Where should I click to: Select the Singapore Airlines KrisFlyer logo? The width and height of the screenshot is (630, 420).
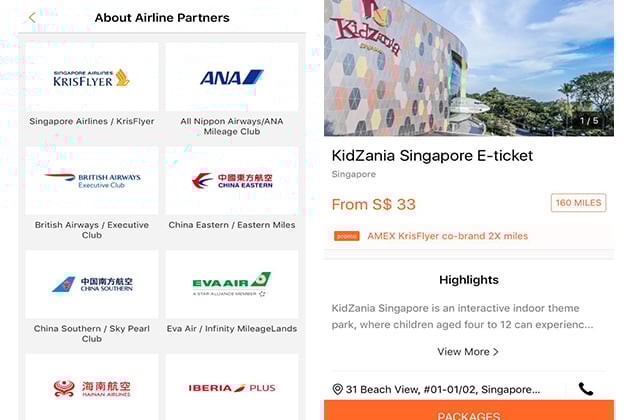coord(92,78)
